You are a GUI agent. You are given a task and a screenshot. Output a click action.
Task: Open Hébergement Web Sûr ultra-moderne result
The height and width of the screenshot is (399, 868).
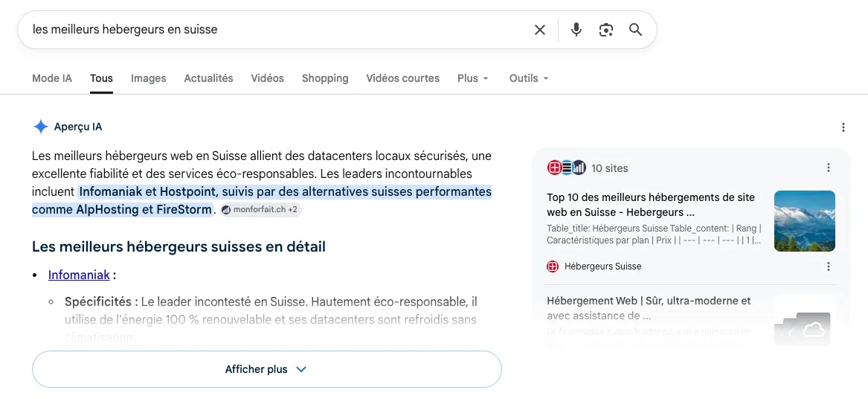tap(649, 308)
